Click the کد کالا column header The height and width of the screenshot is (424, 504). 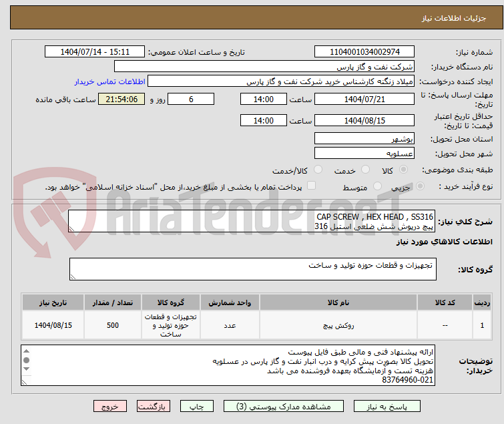click(x=445, y=302)
